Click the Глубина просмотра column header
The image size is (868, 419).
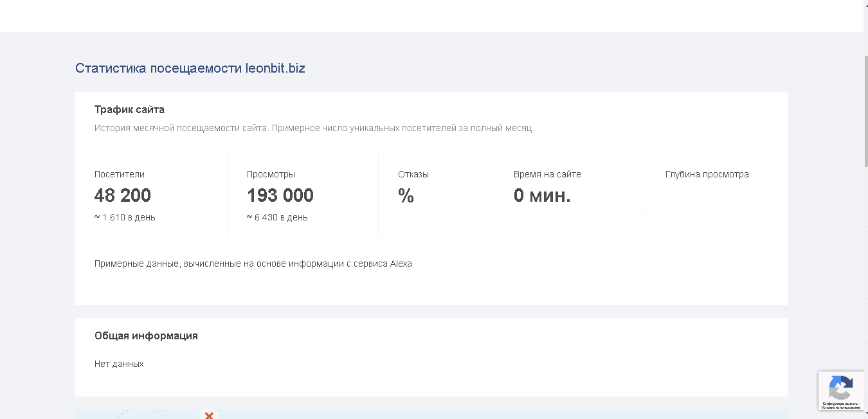coord(707,174)
